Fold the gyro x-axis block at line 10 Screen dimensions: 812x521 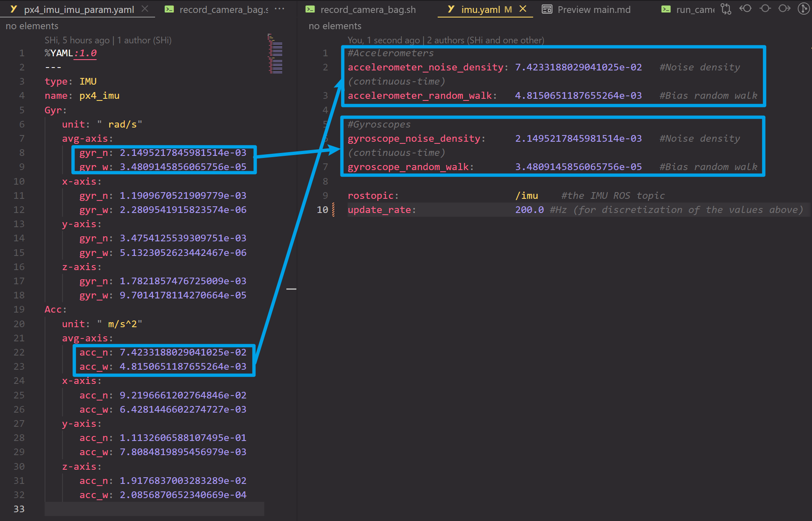37,181
